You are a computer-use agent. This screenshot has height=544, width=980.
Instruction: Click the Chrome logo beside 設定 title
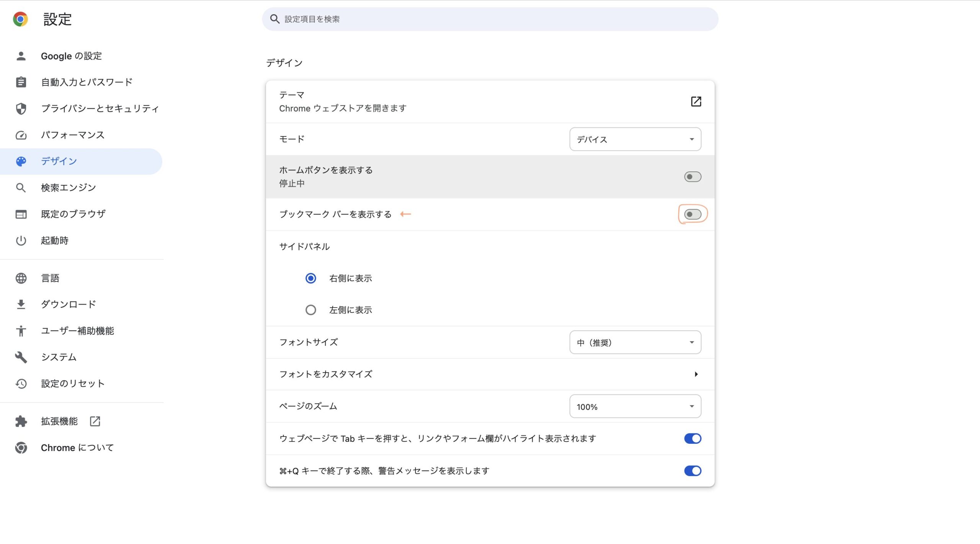(20, 19)
